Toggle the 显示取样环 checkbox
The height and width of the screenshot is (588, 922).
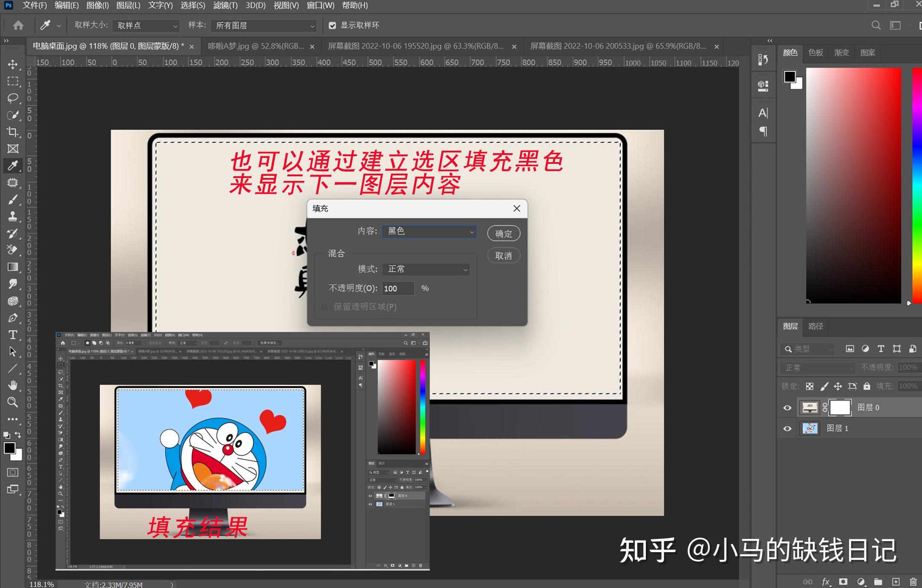pyautogui.click(x=332, y=26)
